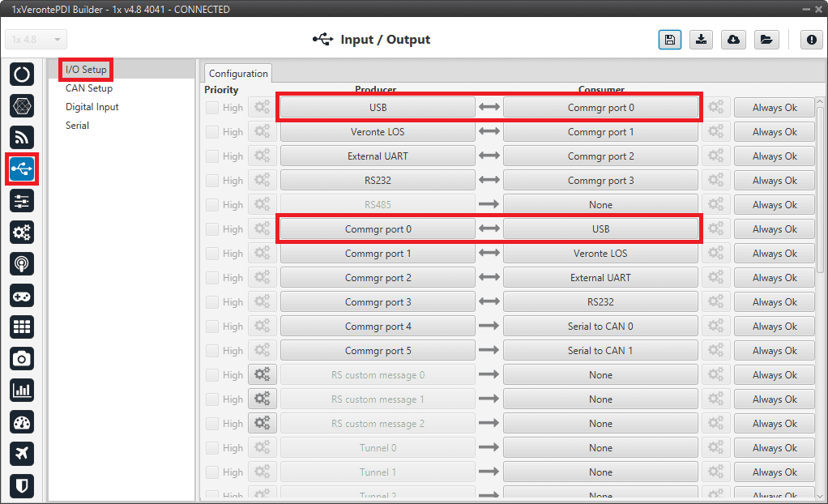828x504 pixels.
Task: Select CAN Setup in the left panel
Action: click(89, 88)
